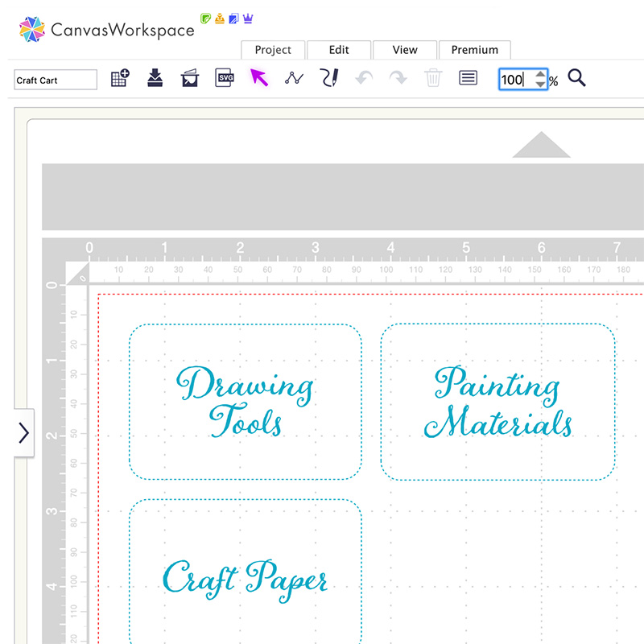The image size is (644, 644).
Task: Expand the left side panel arrow
Action: 23,433
